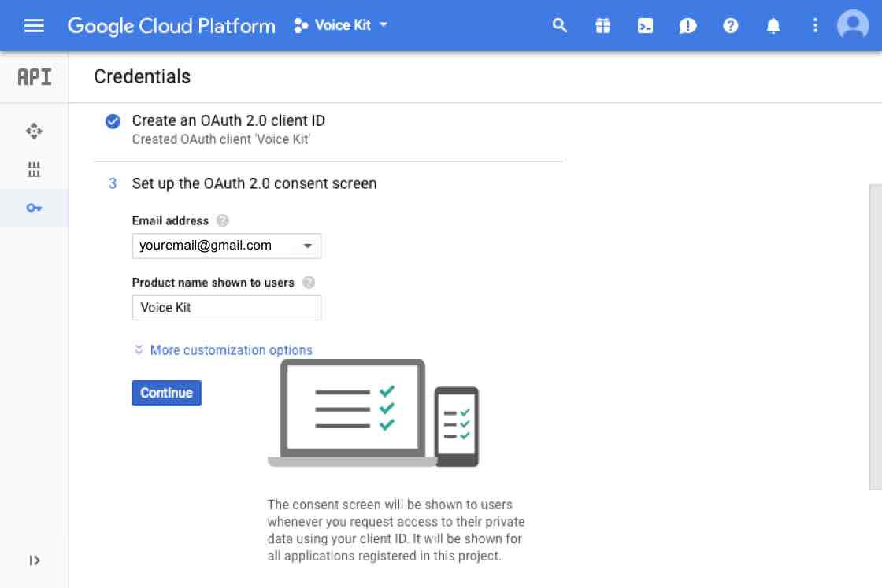The image size is (882, 588).
Task: Activate Cloud Shell terminal icon
Action: click(x=645, y=26)
